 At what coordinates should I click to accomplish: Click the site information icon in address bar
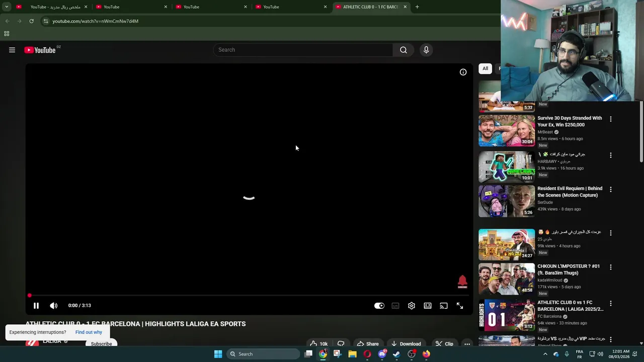point(45,21)
